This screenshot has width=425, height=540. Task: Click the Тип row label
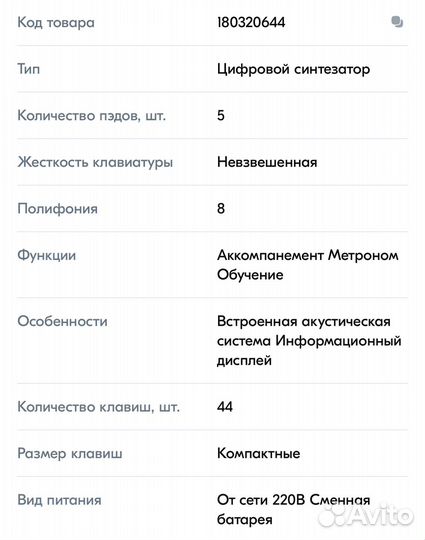[x=29, y=69]
